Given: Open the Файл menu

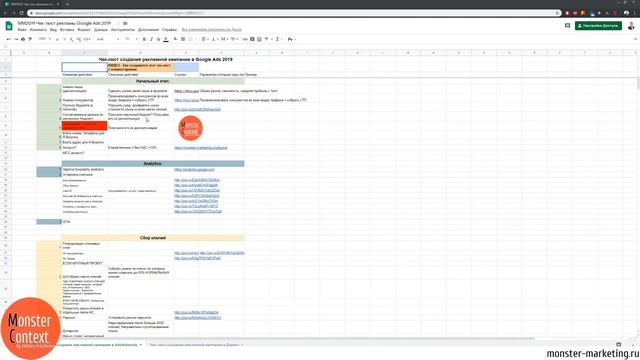Looking at the screenshot, I should pos(22,30).
